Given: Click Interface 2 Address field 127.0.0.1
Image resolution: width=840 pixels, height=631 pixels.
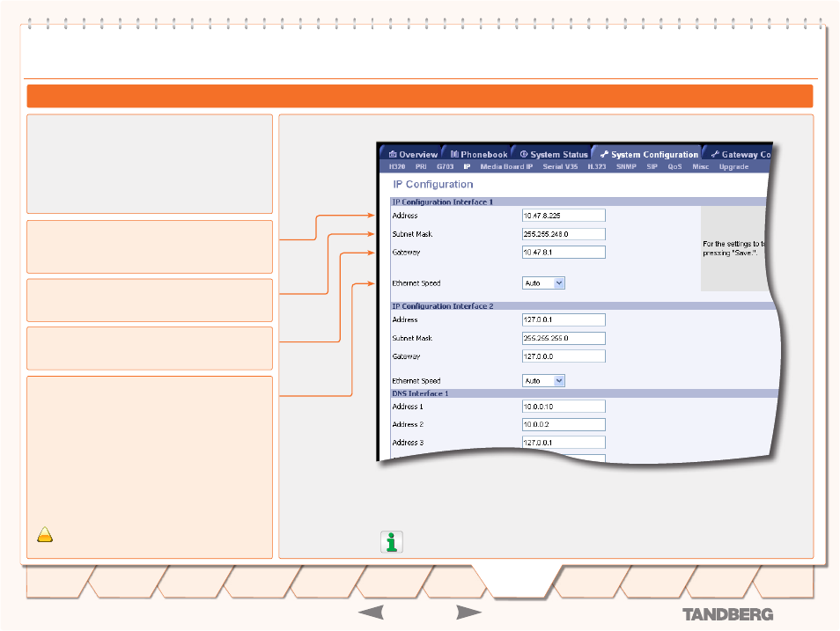Looking at the screenshot, I should click(564, 319).
